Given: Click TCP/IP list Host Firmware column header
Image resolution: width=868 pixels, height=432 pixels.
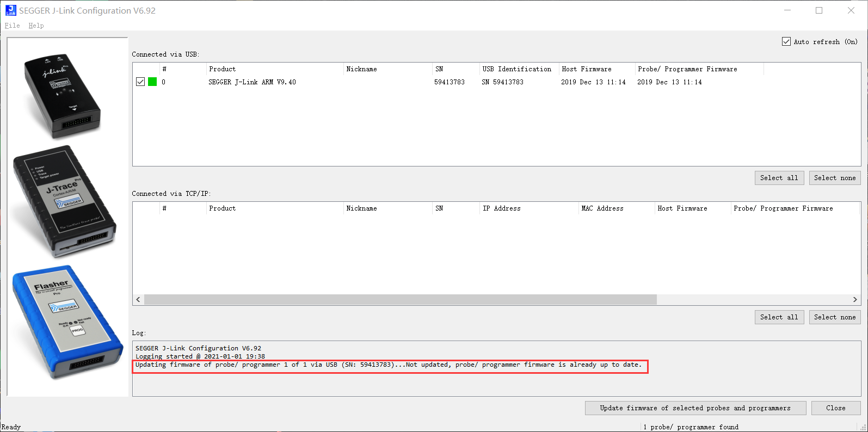Looking at the screenshot, I should pos(693,208).
